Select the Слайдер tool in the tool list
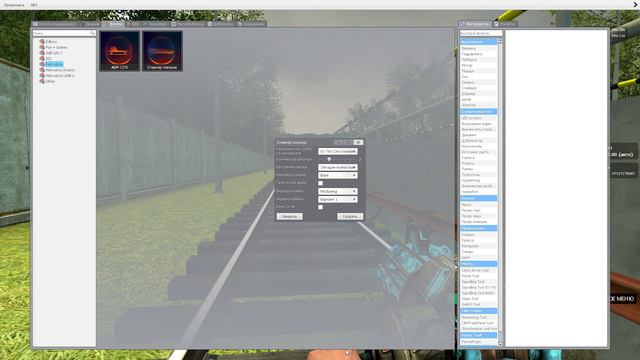 (x=478, y=88)
